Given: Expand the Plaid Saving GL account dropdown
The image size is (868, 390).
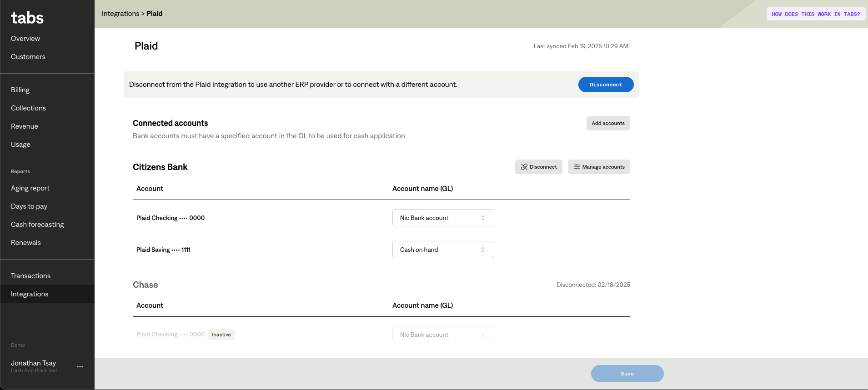Looking at the screenshot, I should coord(443,250).
